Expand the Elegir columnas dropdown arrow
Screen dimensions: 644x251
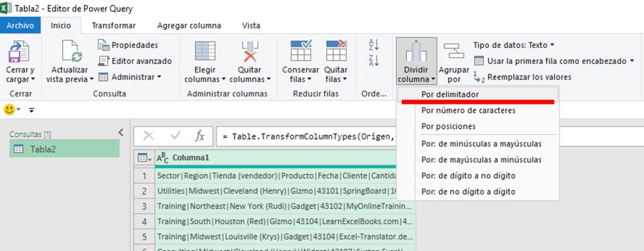[224, 79]
